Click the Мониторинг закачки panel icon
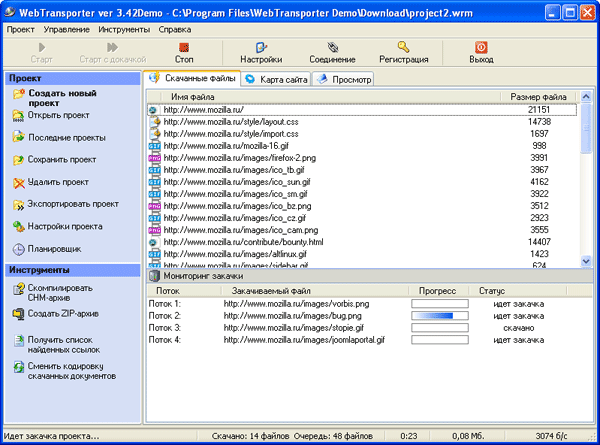This screenshot has width=600, height=445. [154, 276]
